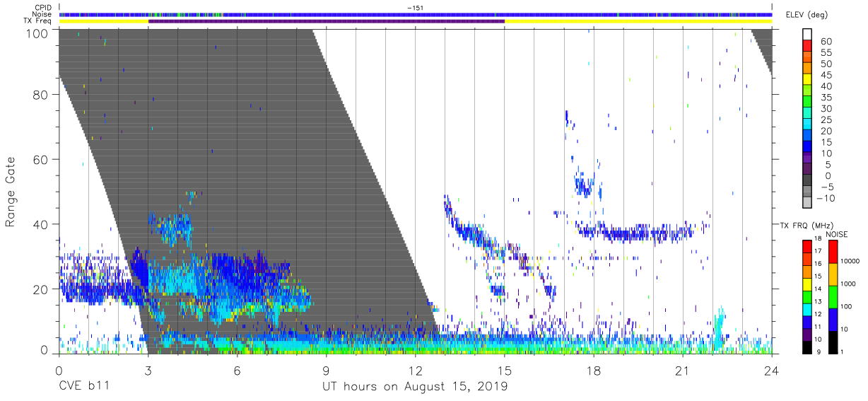Click the yellow 14–15 MHz segment of TX FRQ bar

[x=807, y=284]
